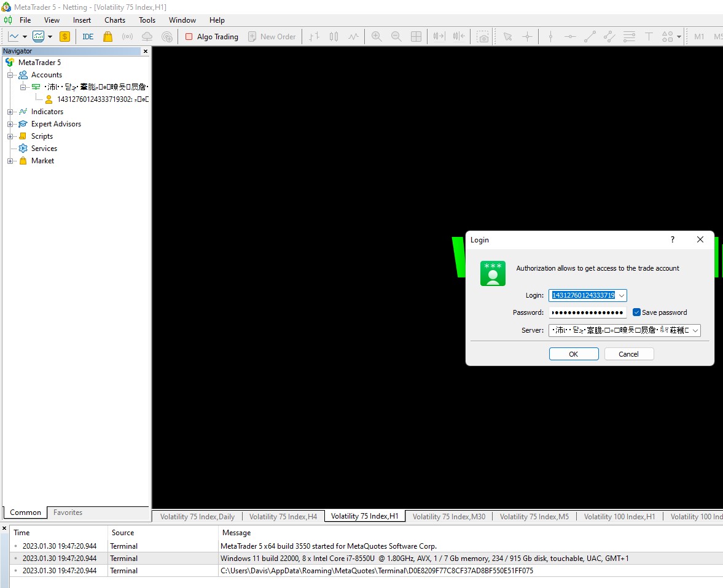The width and height of the screenshot is (723, 588).
Task: Expand the Indicators tree node
Action: click(10, 112)
